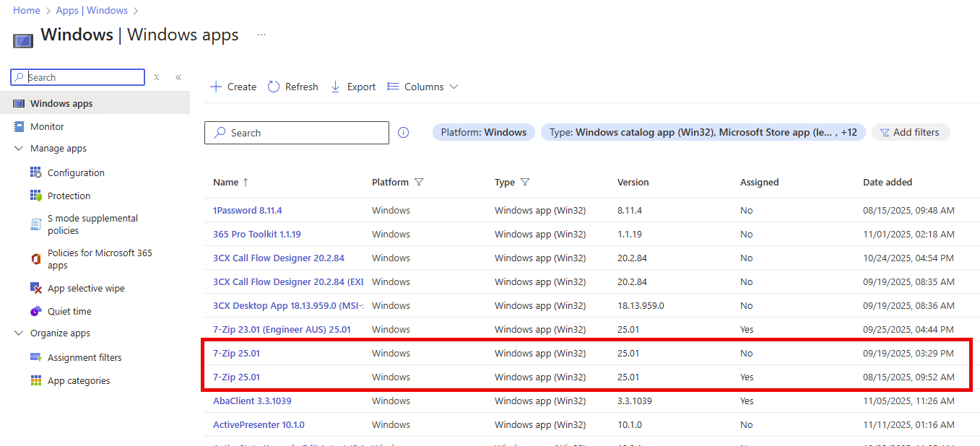Image resolution: width=980 pixels, height=446 pixels.
Task: Collapse the Manage apps section
Action: tap(19, 149)
